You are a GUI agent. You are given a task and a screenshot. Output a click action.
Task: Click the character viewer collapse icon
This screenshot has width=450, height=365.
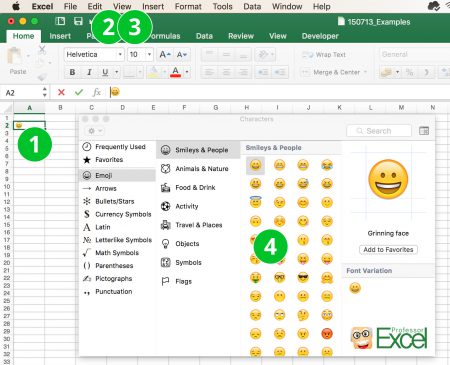pyautogui.click(x=424, y=131)
